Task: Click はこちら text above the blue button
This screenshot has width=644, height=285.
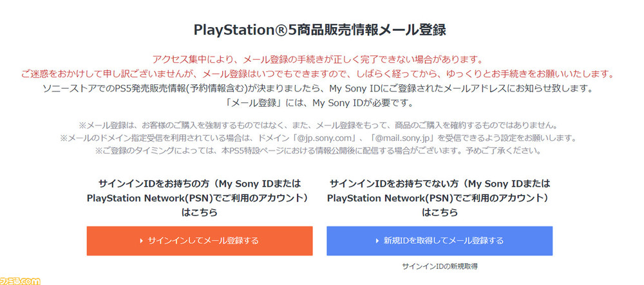Action: click(439, 213)
